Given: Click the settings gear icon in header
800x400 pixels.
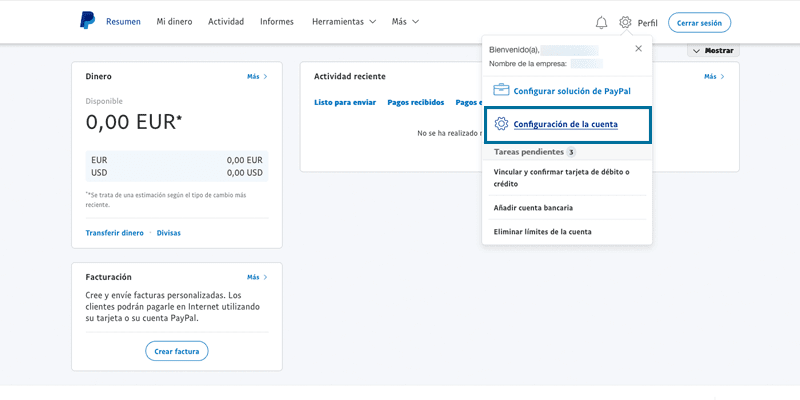Looking at the screenshot, I should tap(625, 22).
